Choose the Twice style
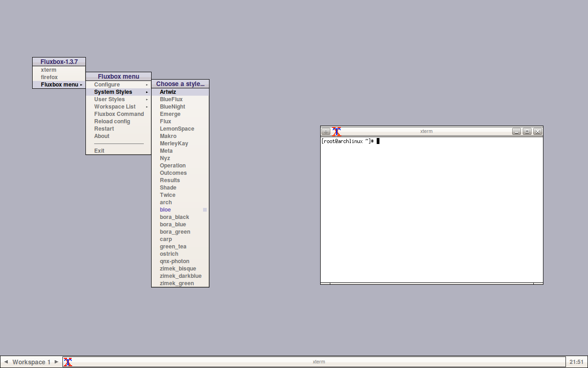The height and width of the screenshot is (368, 588). pos(180,195)
